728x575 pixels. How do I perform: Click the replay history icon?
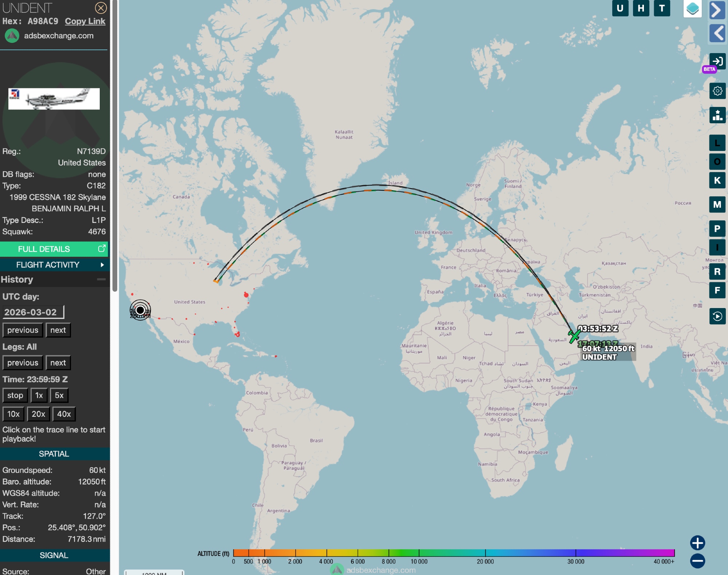point(717,316)
